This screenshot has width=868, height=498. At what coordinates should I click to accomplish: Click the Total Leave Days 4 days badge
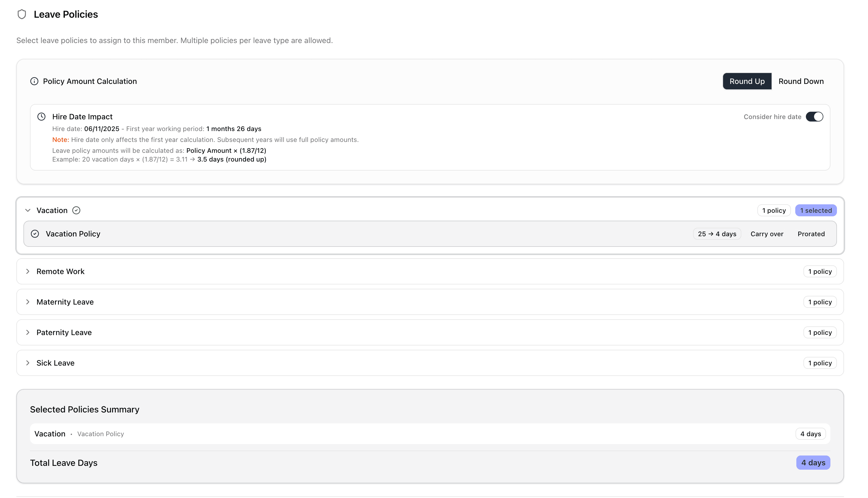[x=813, y=463]
